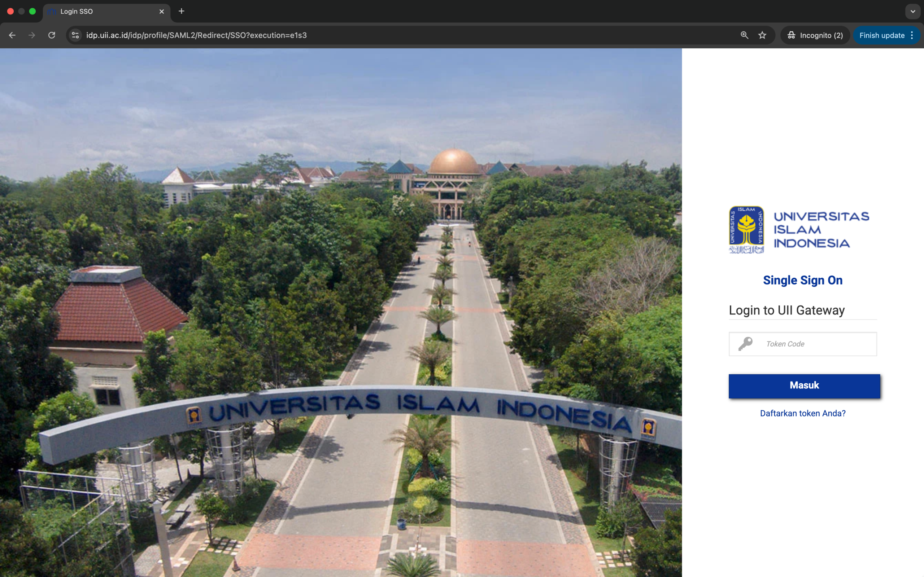Click the Finish update button
Viewport: 924px width, 577px height.
[881, 35]
